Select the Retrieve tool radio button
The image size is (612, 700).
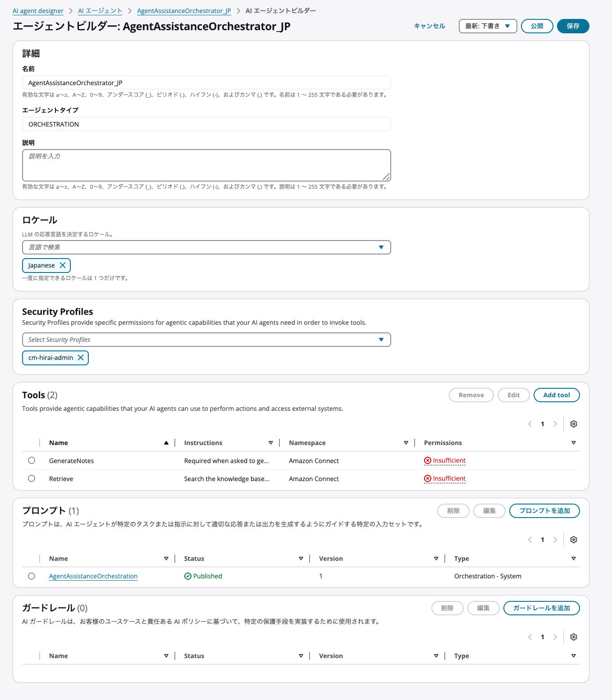pos(32,478)
